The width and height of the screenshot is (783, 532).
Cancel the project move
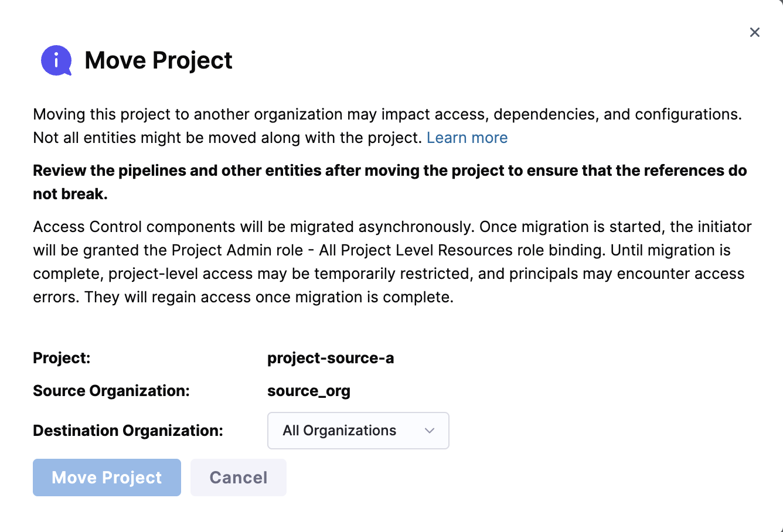coord(238,478)
